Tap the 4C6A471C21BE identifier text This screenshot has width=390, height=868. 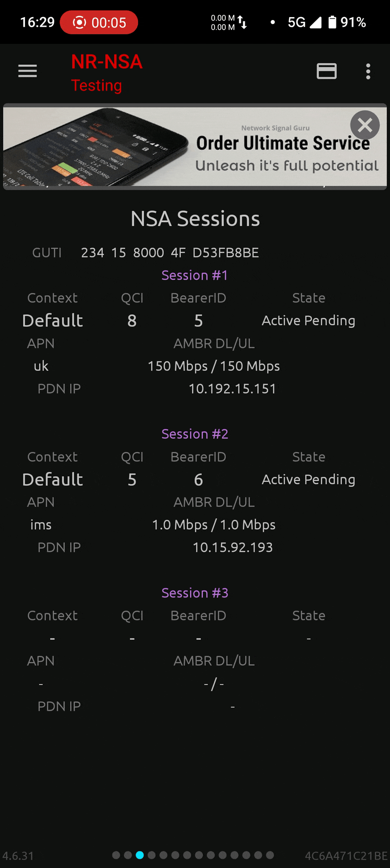pos(346,856)
